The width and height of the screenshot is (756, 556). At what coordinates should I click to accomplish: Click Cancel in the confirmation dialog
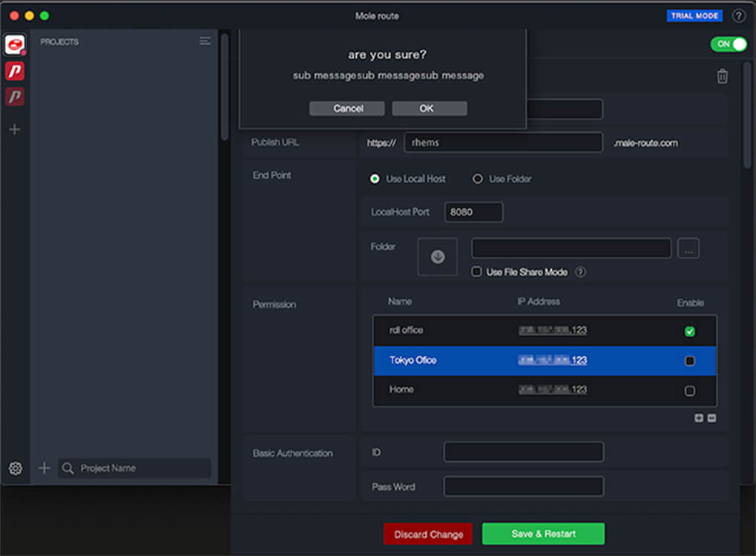coord(347,108)
